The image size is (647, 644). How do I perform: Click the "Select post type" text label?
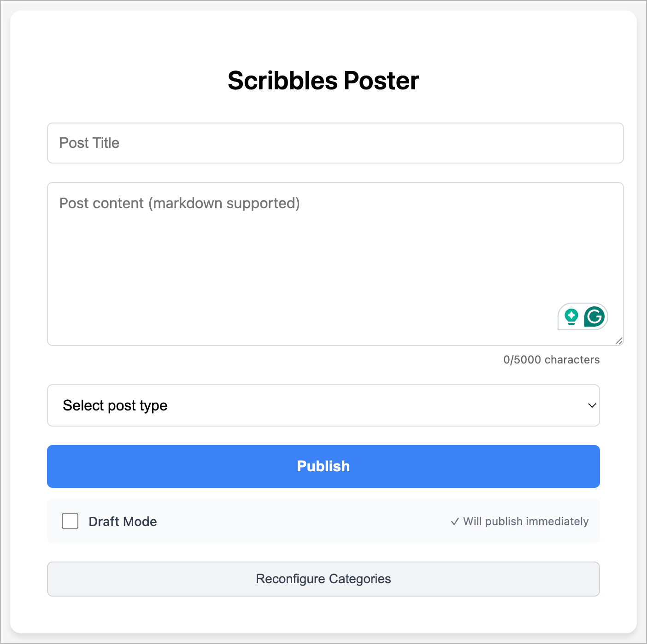(x=115, y=405)
